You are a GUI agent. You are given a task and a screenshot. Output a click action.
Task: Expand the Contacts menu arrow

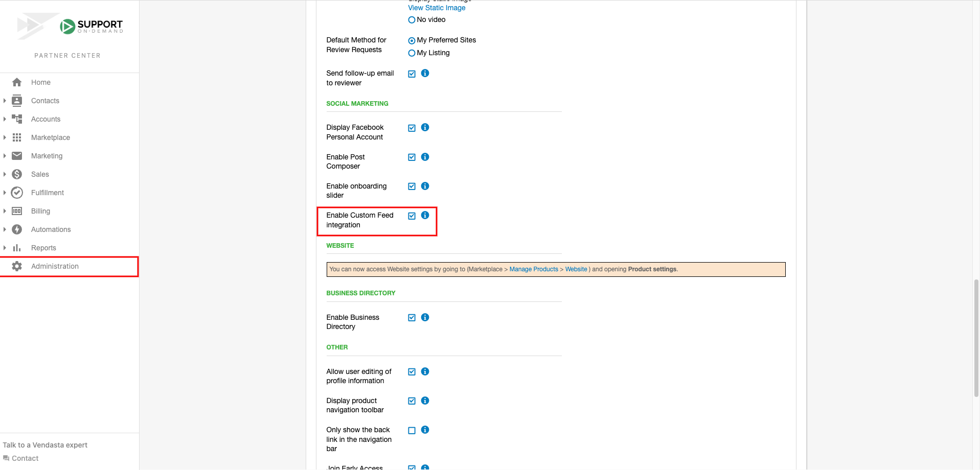(x=5, y=101)
